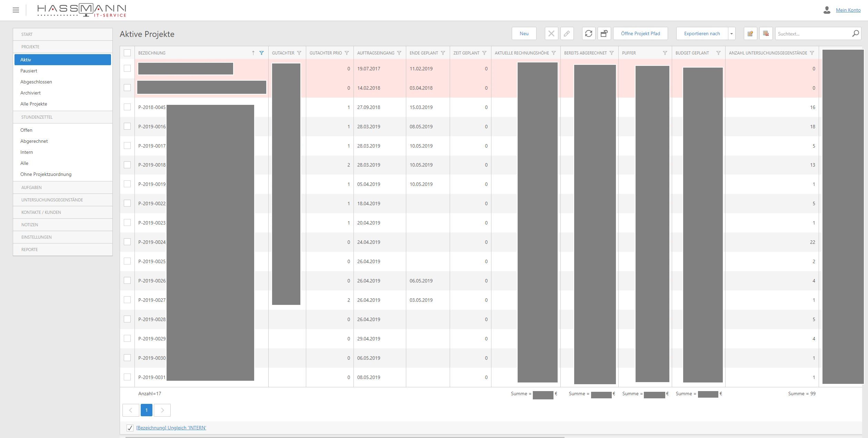Open the hamburger menu icon

tap(16, 10)
